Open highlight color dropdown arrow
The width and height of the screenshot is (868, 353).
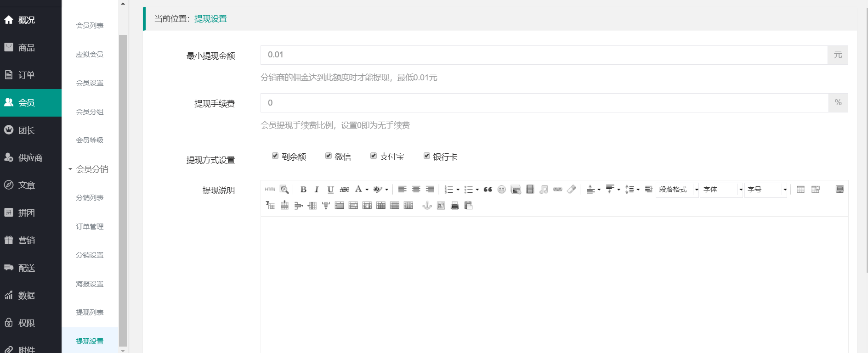[386, 189]
